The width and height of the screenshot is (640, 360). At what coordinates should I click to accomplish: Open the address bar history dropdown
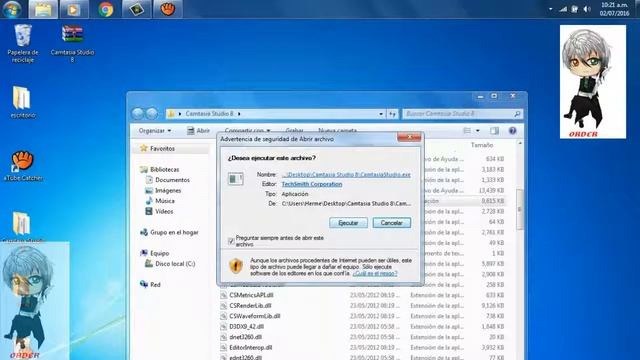[381, 114]
